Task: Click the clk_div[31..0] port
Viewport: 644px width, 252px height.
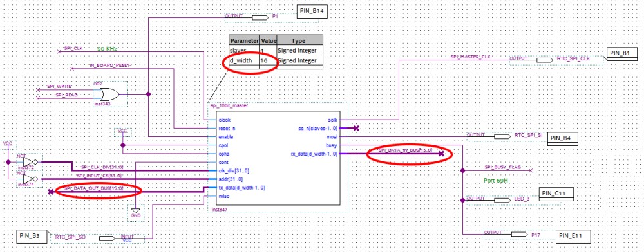Action: click(234, 170)
